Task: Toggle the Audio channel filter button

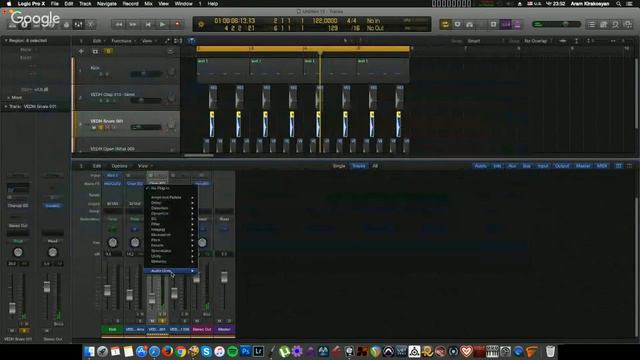Action: coord(480,166)
